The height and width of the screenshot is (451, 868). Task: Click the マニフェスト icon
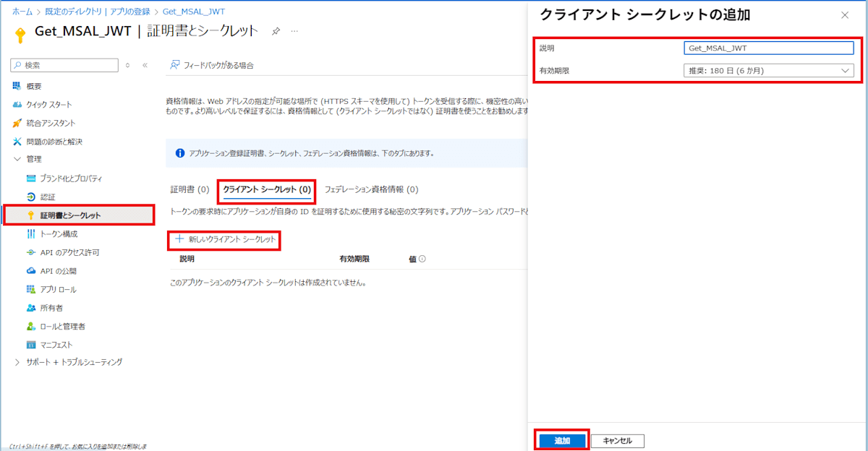coord(31,345)
